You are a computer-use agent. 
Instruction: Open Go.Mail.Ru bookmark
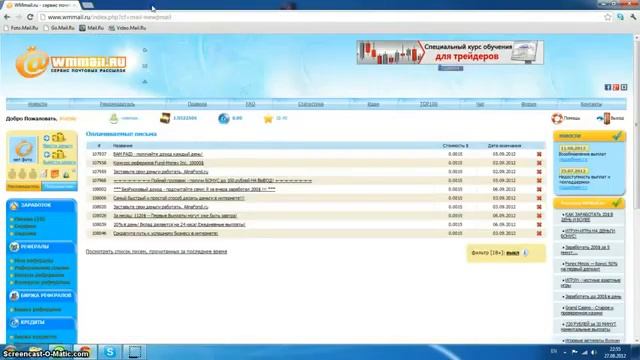point(59,28)
